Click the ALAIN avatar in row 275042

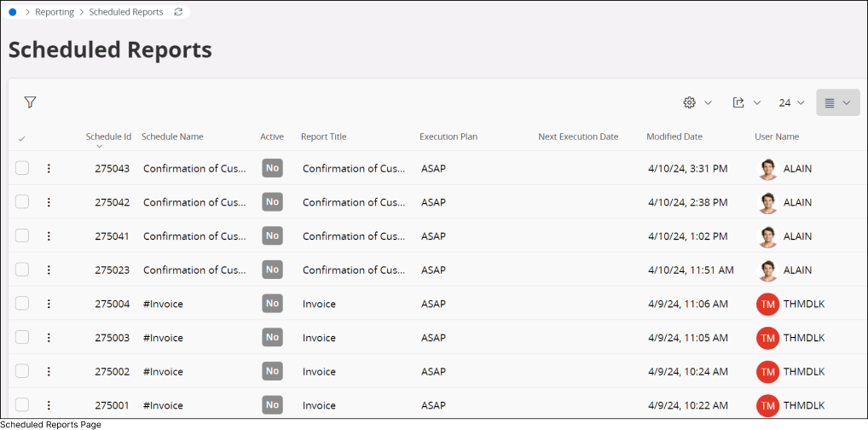click(x=767, y=202)
